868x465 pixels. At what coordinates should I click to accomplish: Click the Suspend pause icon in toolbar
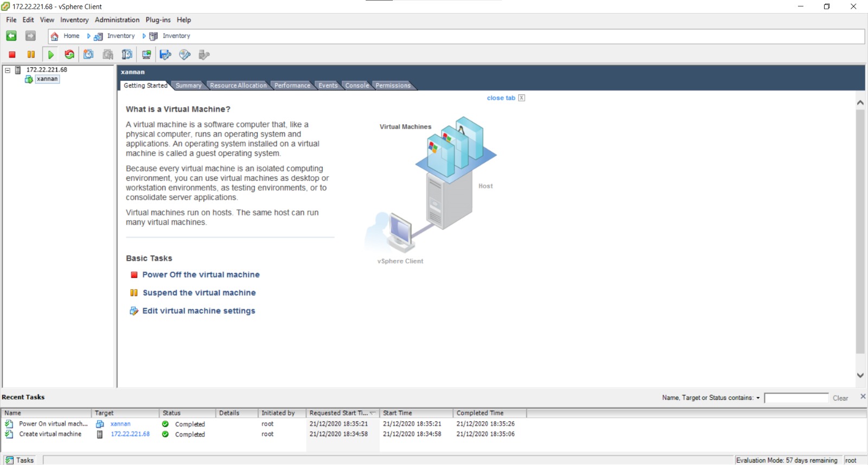[x=31, y=54]
